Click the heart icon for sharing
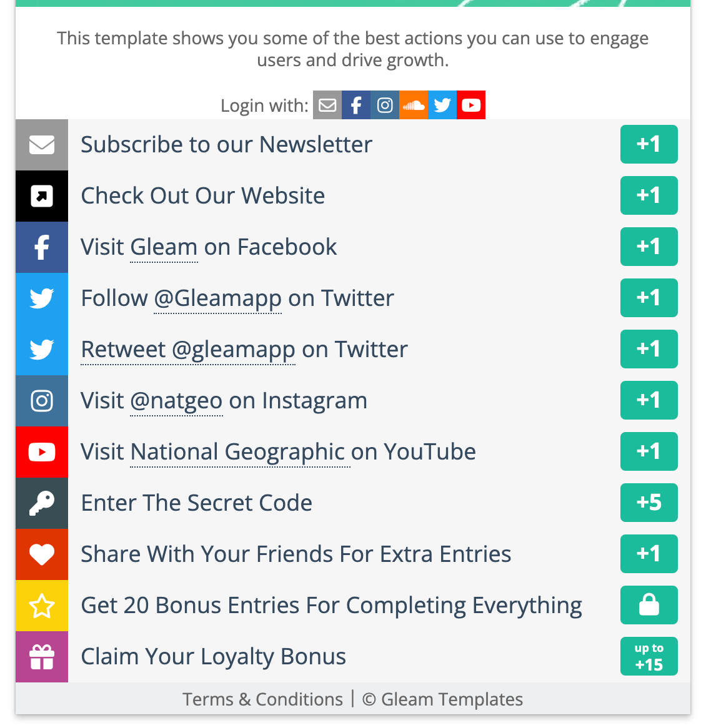Screen dimensions: 701x728 click(x=42, y=554)
